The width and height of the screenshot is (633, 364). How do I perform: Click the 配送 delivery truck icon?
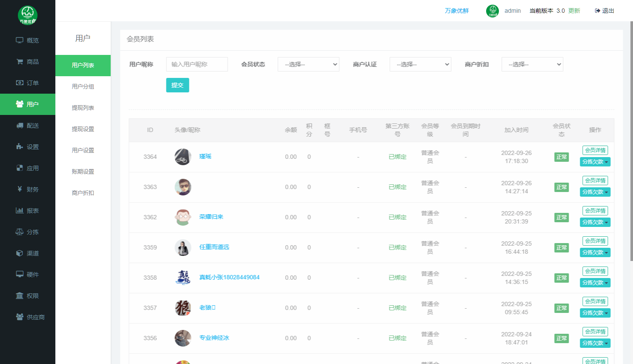click(20, 126)
